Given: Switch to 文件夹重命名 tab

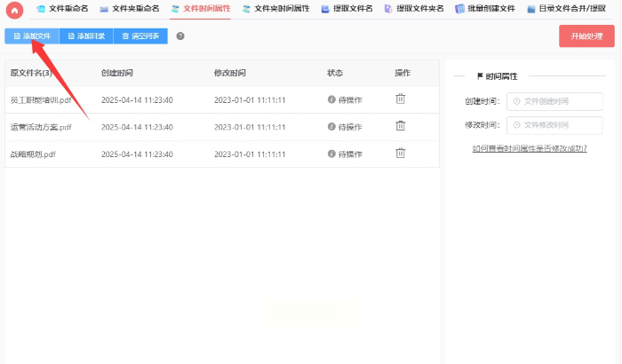Looking at the screenshot, I should click(129, 9).
